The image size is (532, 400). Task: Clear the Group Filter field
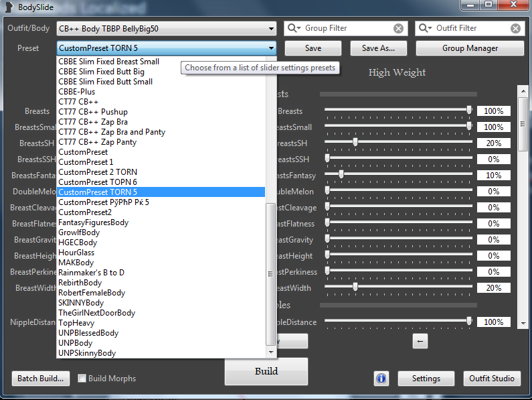398,29
